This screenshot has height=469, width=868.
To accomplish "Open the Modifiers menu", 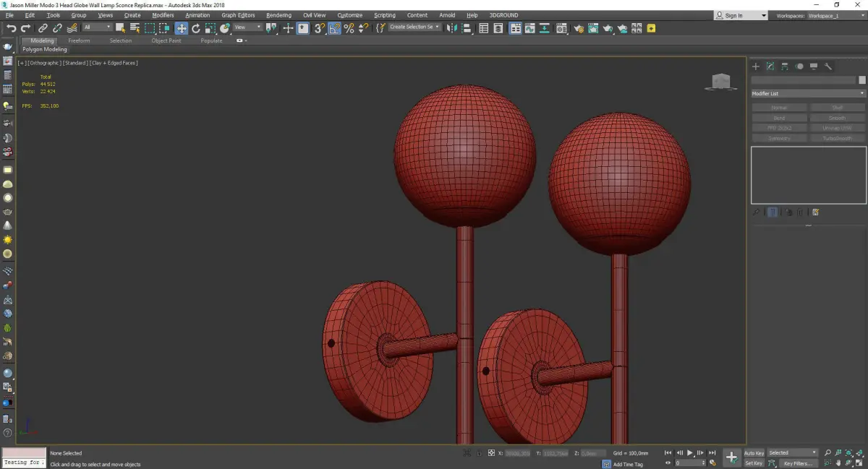I will click(163, 15).
